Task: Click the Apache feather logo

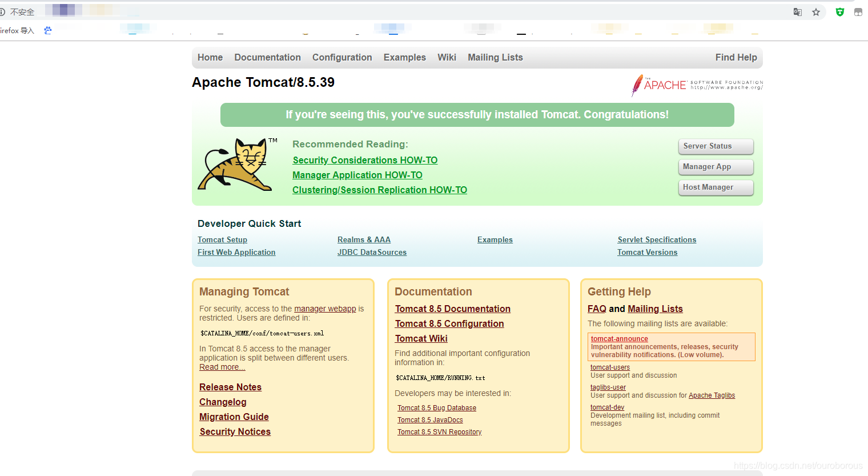Action: coord(697,85)
